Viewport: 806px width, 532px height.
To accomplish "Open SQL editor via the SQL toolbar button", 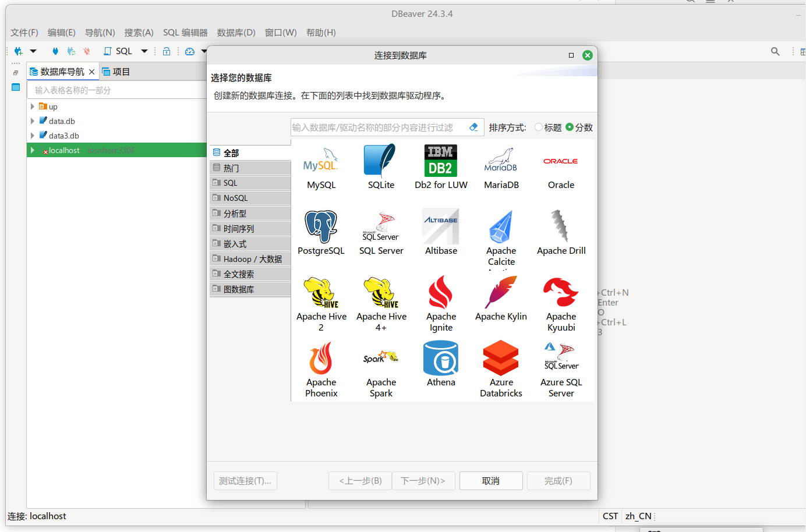I will 118,51.
